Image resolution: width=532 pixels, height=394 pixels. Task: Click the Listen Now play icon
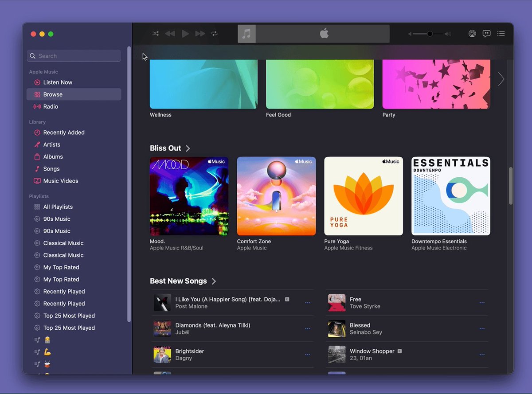(x=37, y=82)
